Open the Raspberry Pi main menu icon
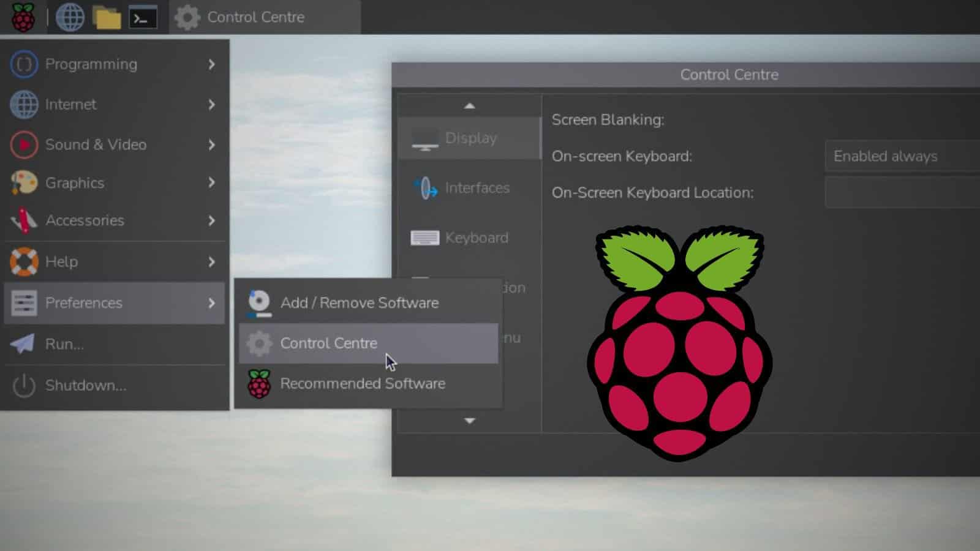 point(23,17)
